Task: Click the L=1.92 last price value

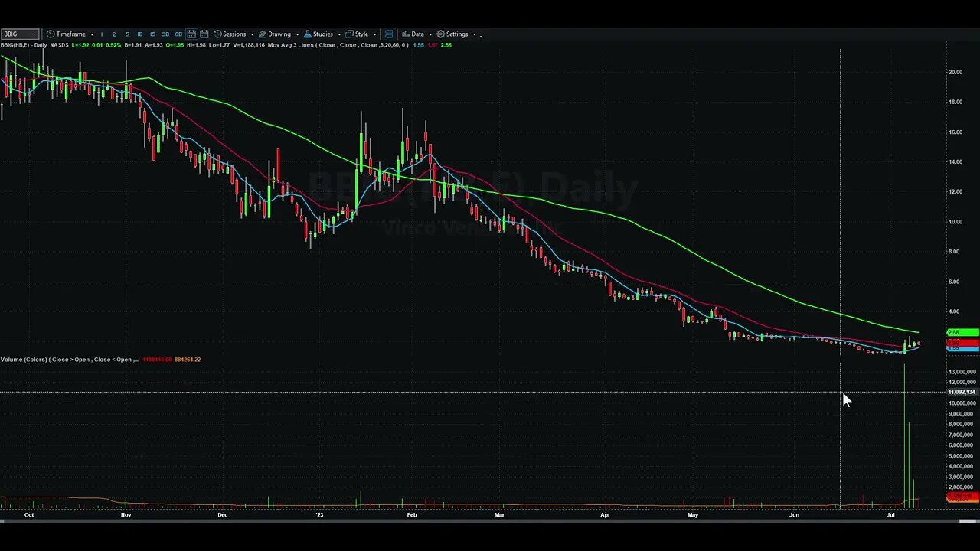Action: tap(80, 45)
